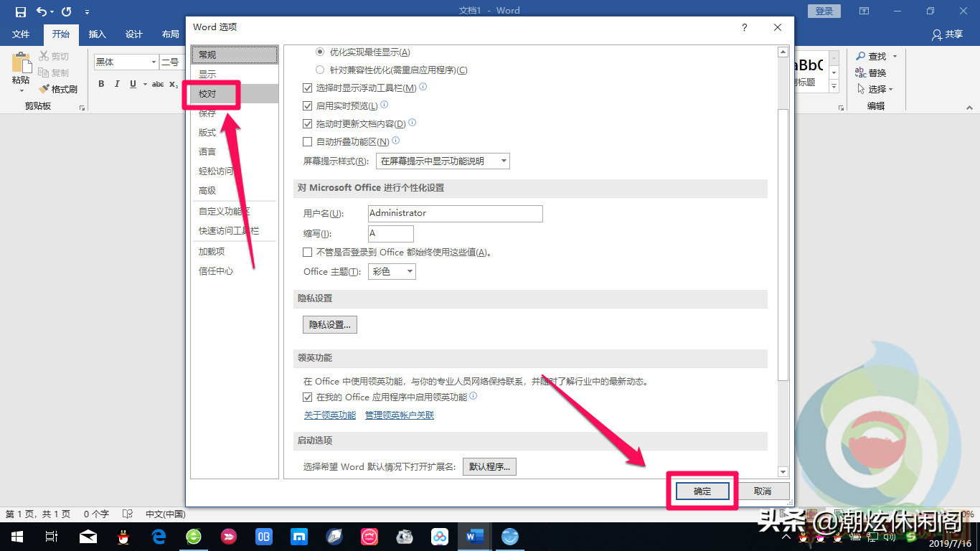Select 高级 category in Word Options
The height and width of the screenshot is (551, 980).
(x=235, y=190)
